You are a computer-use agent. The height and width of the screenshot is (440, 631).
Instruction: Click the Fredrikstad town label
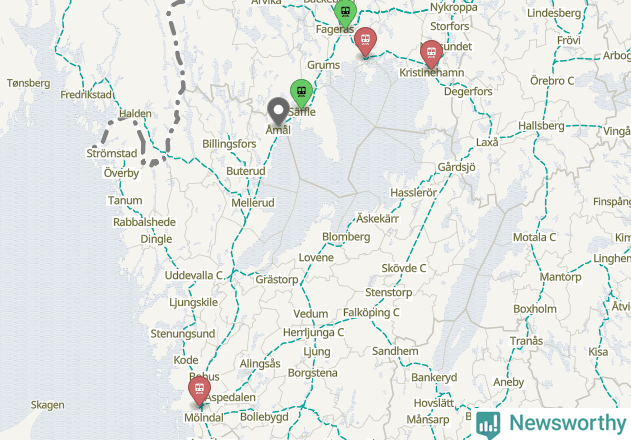pos(86,95)
